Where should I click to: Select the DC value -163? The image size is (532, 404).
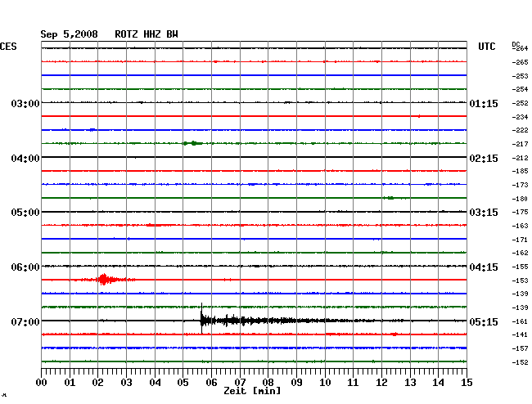(520, 226)
